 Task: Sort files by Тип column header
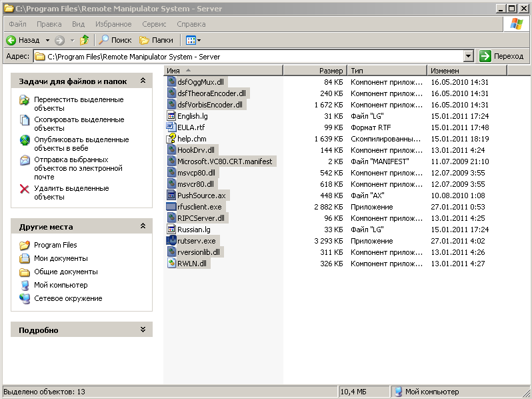coord(387,71)
